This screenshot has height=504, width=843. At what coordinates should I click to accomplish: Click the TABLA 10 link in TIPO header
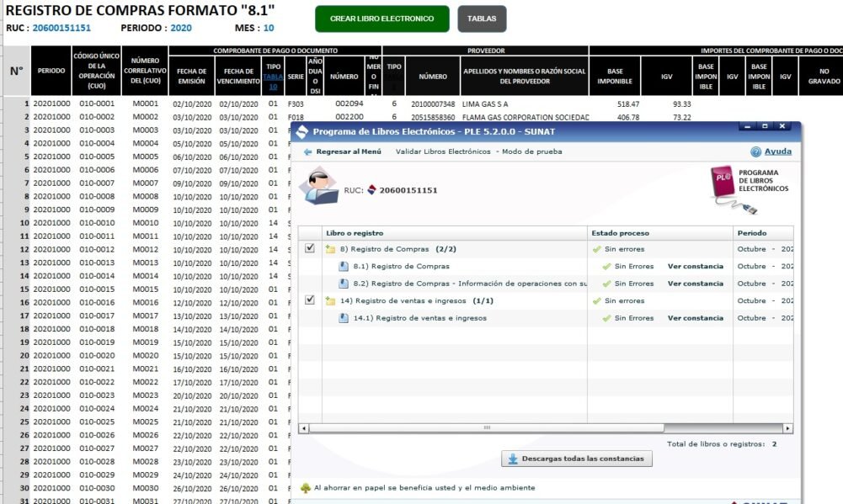273,82
